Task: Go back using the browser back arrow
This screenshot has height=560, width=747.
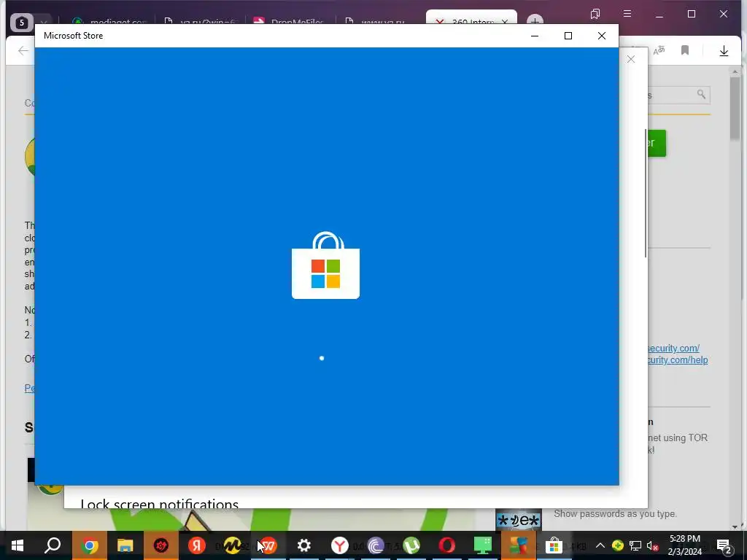Action: (23, 50)
